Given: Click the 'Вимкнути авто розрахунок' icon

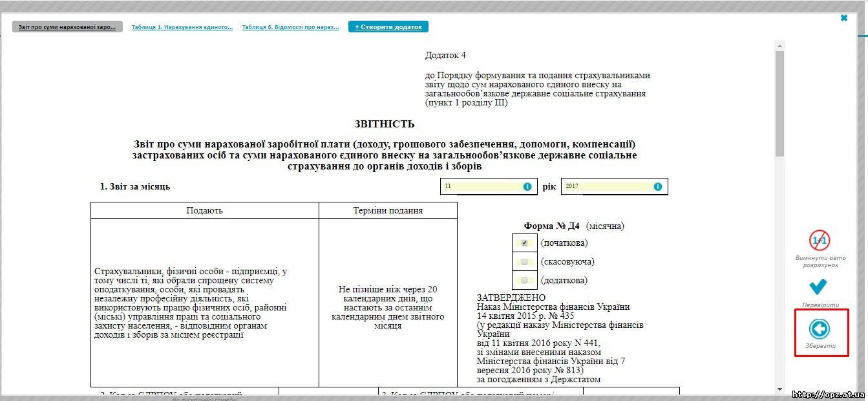Looking at the screenshot, I should [820, 241].
